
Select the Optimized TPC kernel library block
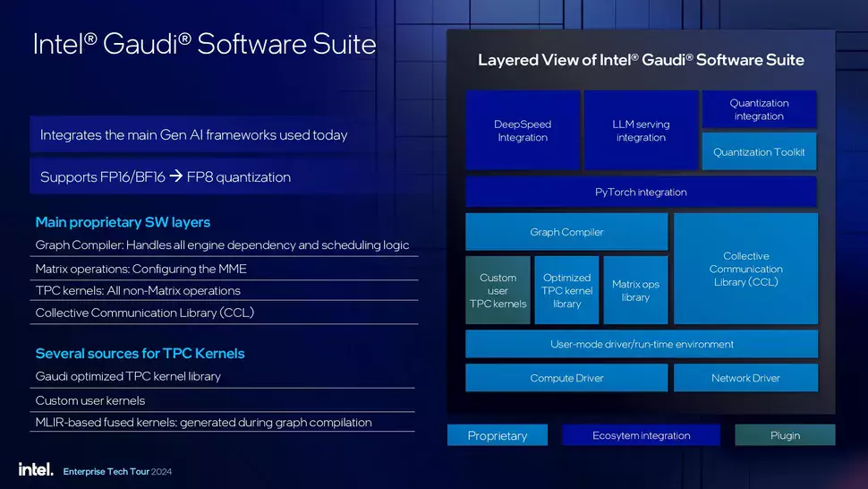pyautogui.click(x=566, y=290)
